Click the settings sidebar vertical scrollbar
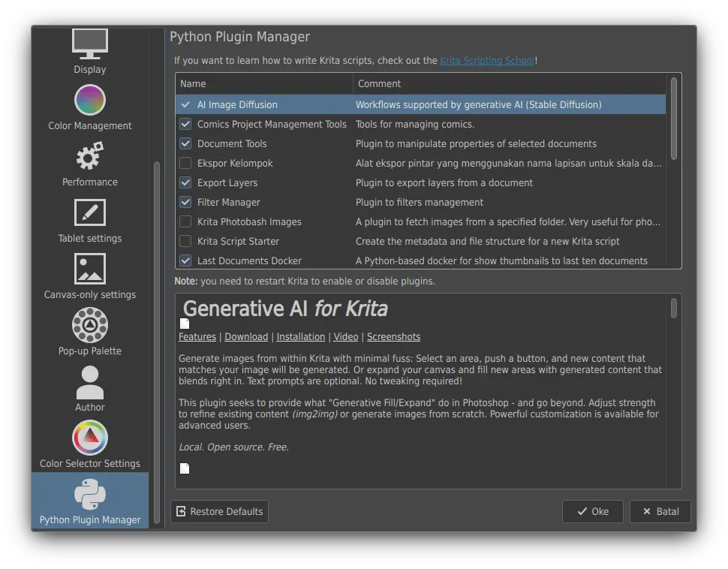728x569 pixels. [x=157, y=342]
